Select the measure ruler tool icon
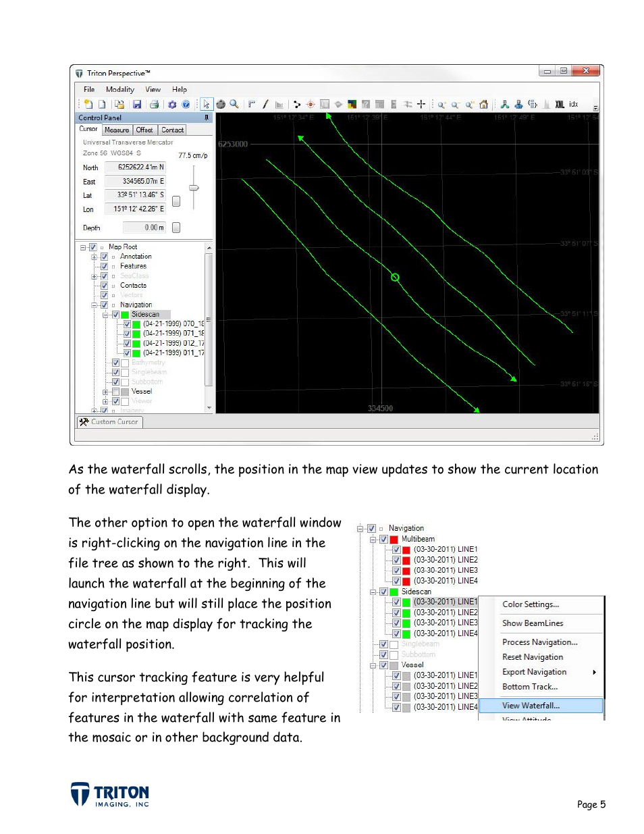Image resolution: width=644 pixels, height=834 pixels. click(x=252, y=104)
